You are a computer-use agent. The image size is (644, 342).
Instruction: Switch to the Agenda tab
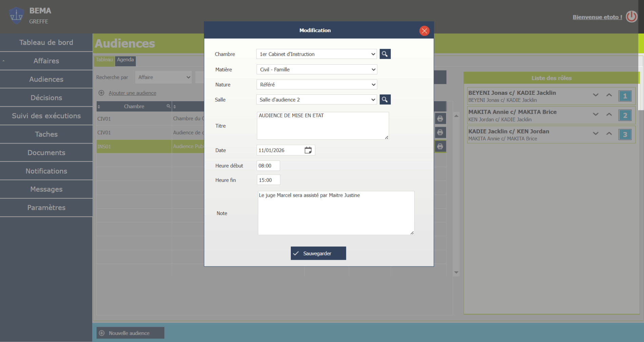(125, 60)
